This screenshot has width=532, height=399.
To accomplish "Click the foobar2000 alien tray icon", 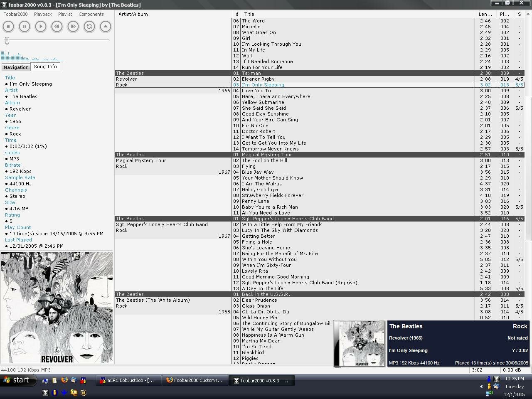I will (497, 379).
